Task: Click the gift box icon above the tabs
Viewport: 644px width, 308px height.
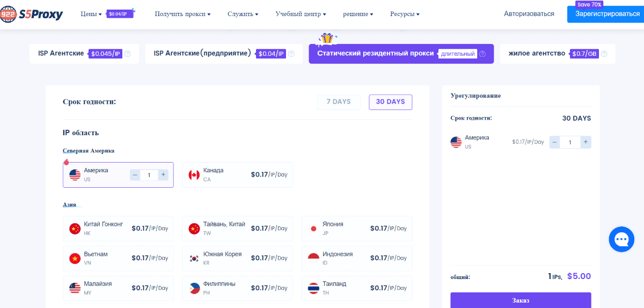Action: coord(326,39)
